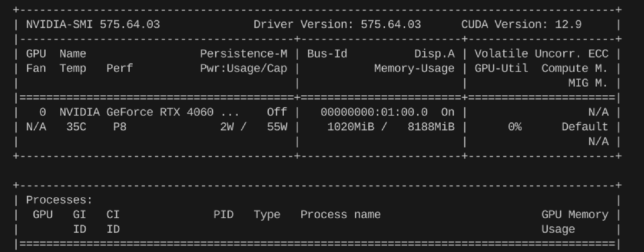The width and height of the screenshot is (644, 252).
Task: Click the 00000000:01:00.0 bus address
Action: click(x=374, y=112)
